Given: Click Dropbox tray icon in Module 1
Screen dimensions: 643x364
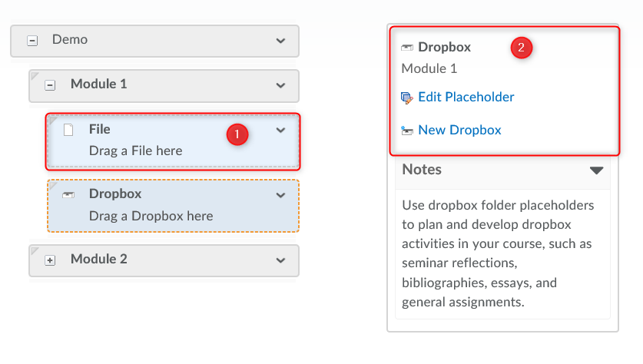Looking at the screenshot, I should click(x=68, y=195).
